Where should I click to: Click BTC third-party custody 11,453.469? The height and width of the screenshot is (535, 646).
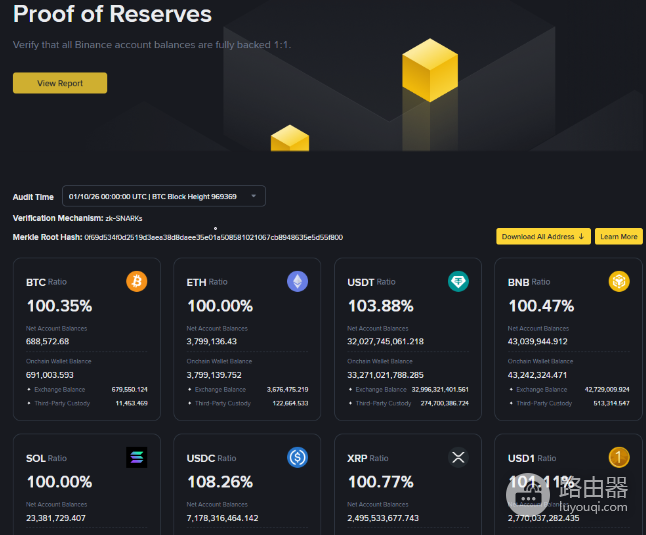pyautogui.click(x=131, y=403)
